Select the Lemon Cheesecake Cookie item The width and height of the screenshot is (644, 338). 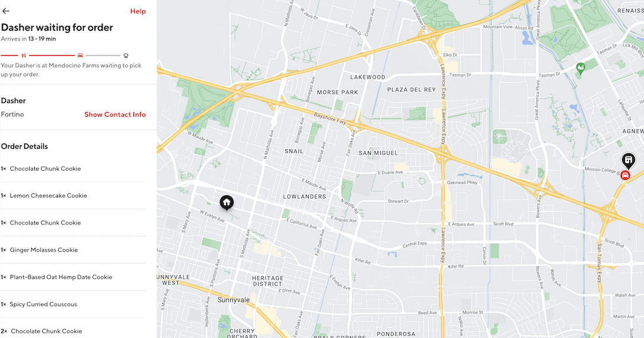(x=73, y=196)
